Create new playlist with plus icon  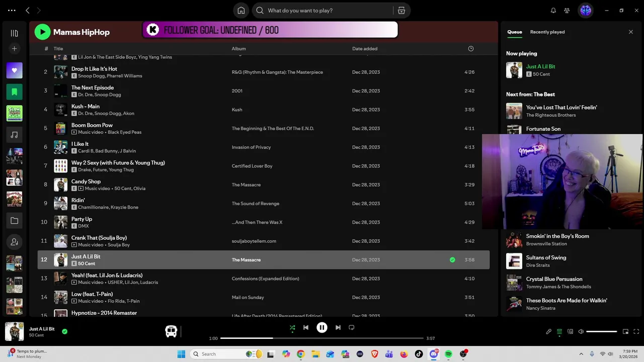(x=14, y=49)
